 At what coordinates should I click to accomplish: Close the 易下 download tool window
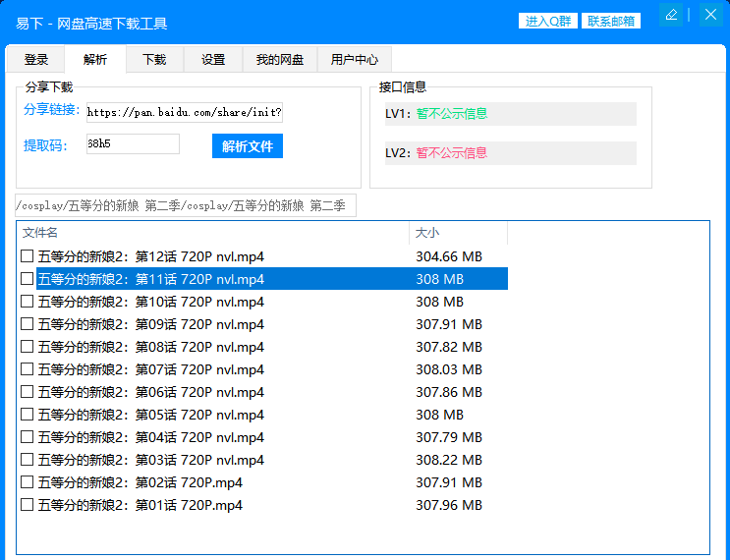click(x=710, y=15)
